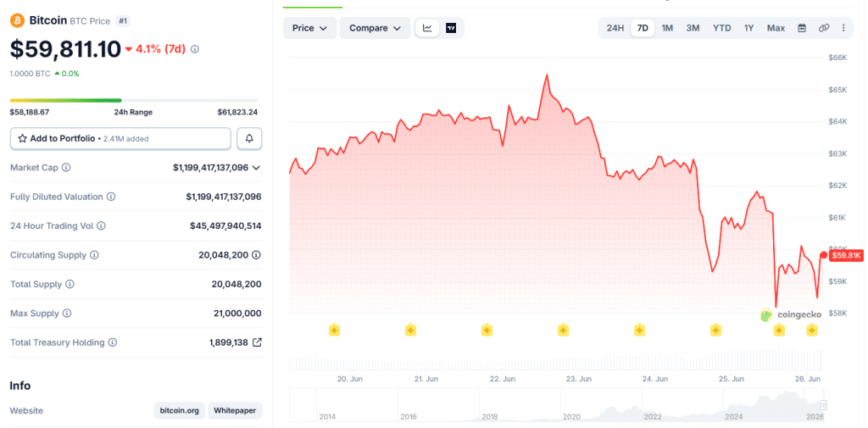Click news marker under 21 Jun
Image resolution: width=868 pixels, height=428 pixels.
410,330
